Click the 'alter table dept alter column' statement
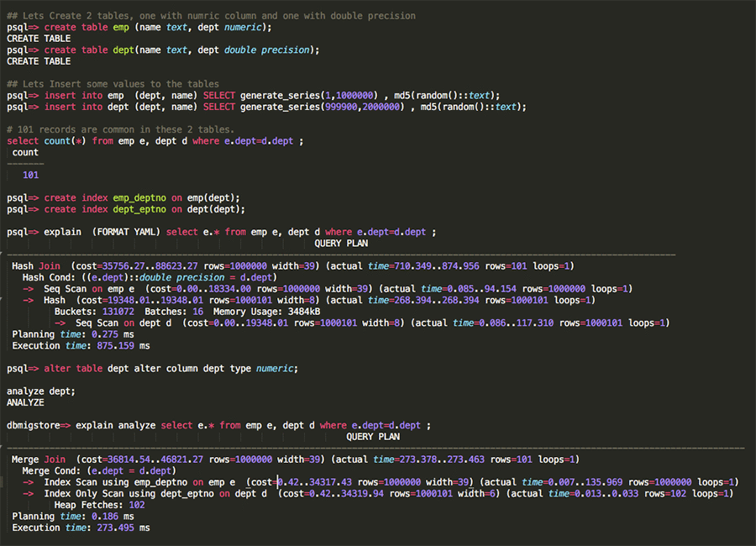The image size is (756, 546). [x=152, y=369]
